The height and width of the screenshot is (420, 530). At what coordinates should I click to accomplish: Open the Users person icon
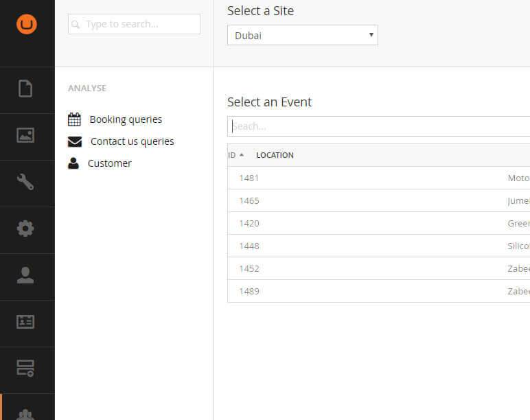point(25,275)
